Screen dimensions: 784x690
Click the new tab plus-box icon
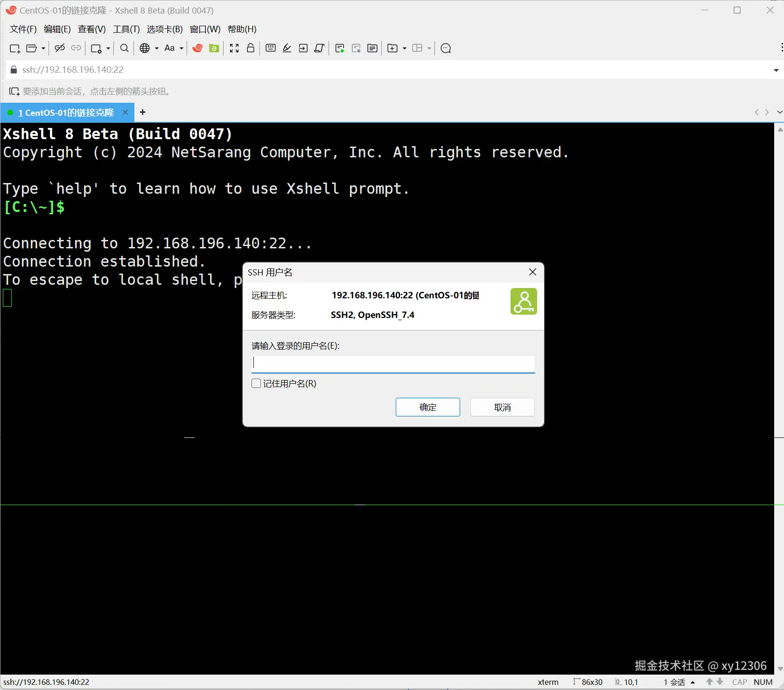[393, 48]
